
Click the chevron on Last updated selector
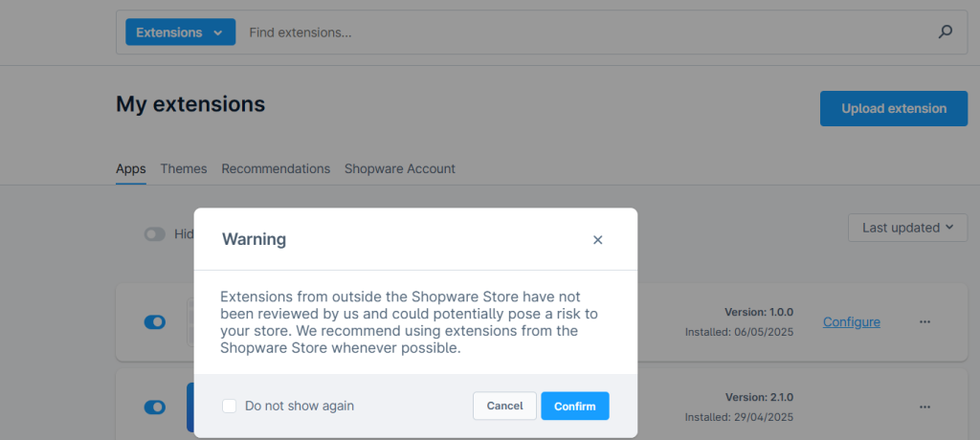coord(949,228)
